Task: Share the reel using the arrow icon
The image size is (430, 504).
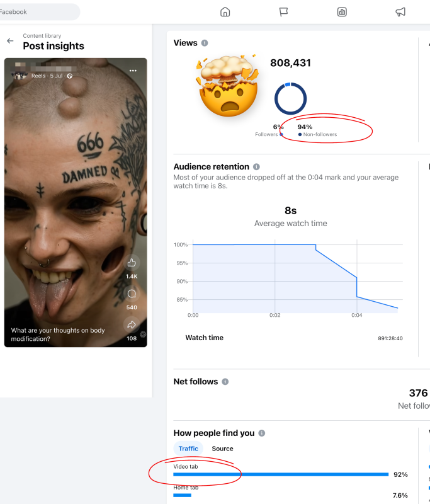Action: [x=132, y=324]
